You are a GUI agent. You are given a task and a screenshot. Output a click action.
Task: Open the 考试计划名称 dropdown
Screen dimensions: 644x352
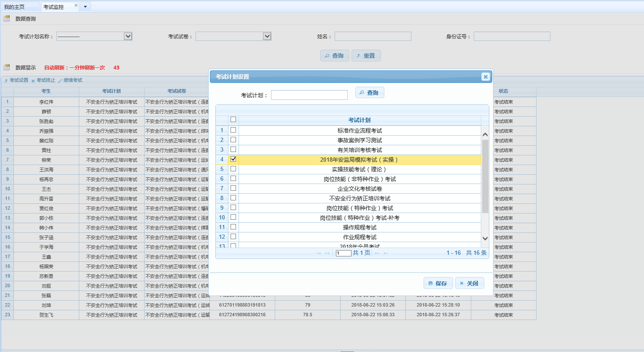(128, 36)
